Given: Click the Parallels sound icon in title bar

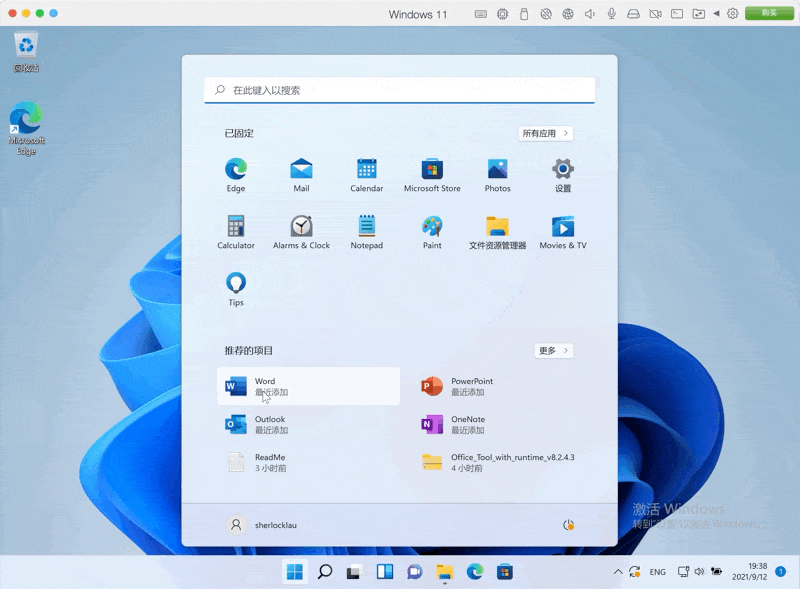Looking at the screenshot, I should pyautogui.click(x=589, y=14).
